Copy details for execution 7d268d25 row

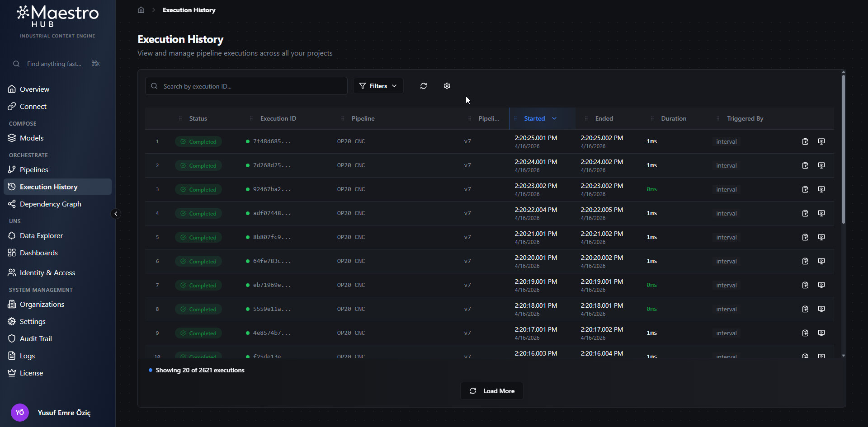pos(805,165)
